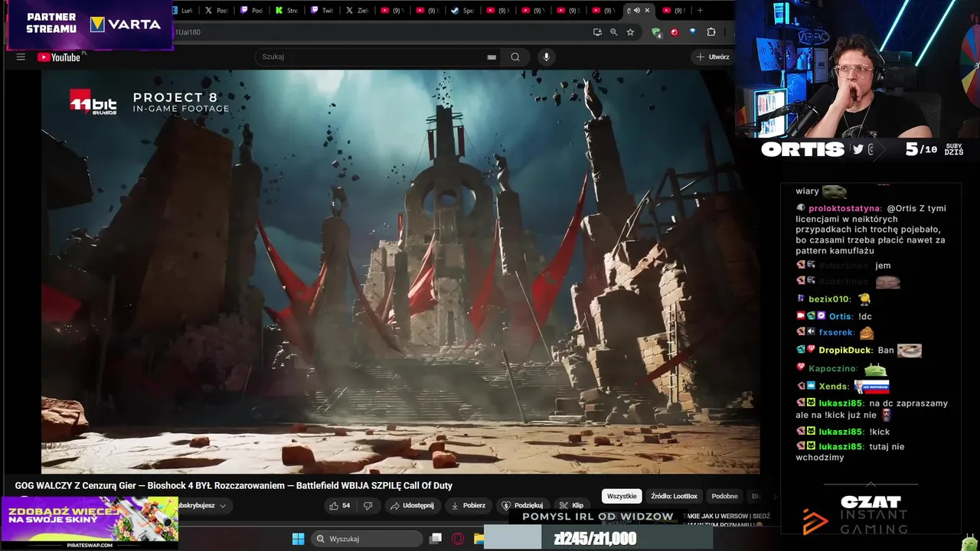The width and height of the screenshot is (980, 551).
Task: Open File Explorer from taskbar
Action: click(479, 539)
